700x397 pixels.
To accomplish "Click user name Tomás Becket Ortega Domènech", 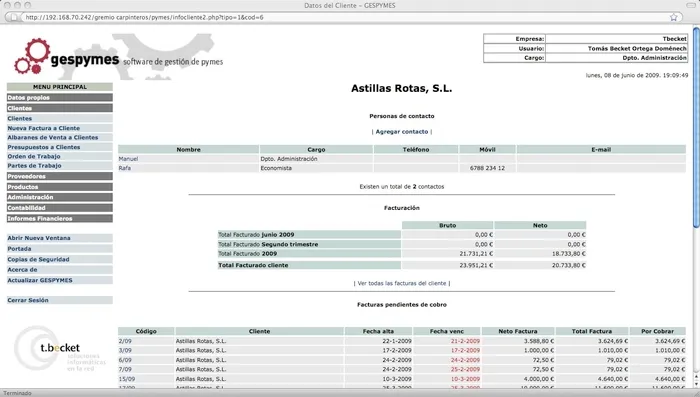I will (637, 48).
